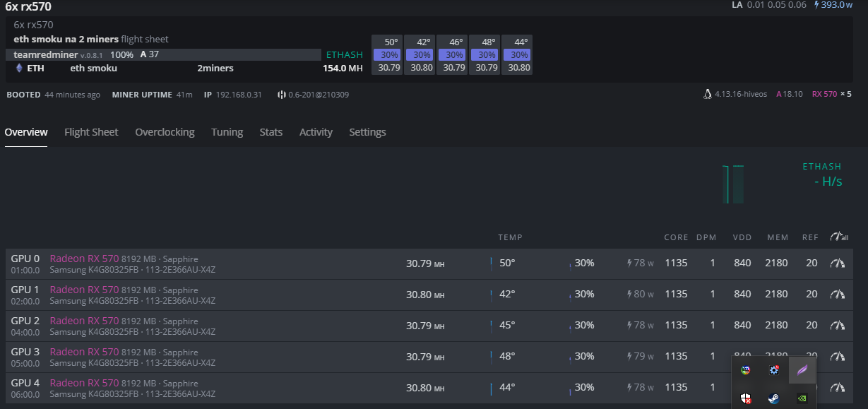Click the GPU 0 REF value '20'
The width and height of the screenshot is (868, 409).
click(811, 263)
